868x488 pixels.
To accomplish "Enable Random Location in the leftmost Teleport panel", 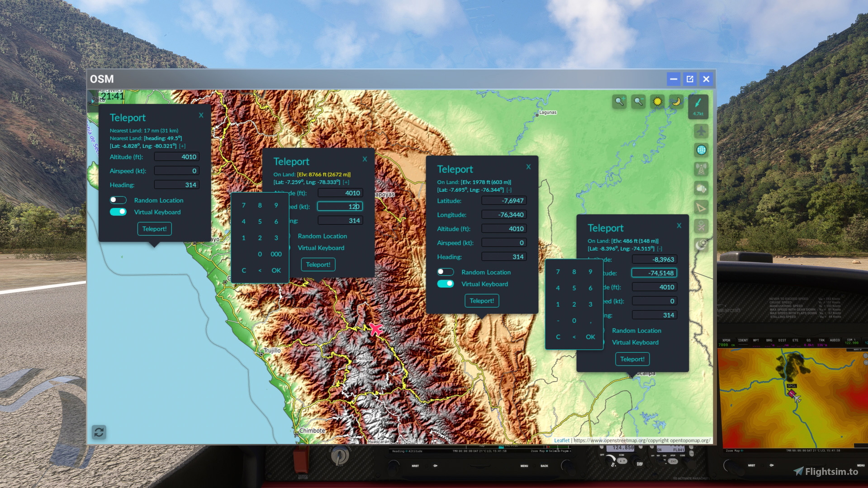I will click(x=118, y=200).
